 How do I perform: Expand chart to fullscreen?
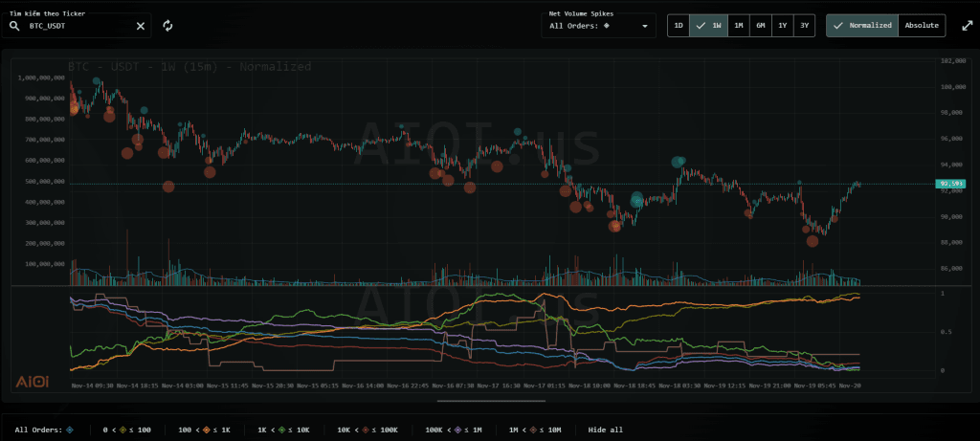[x=966, y=26]
